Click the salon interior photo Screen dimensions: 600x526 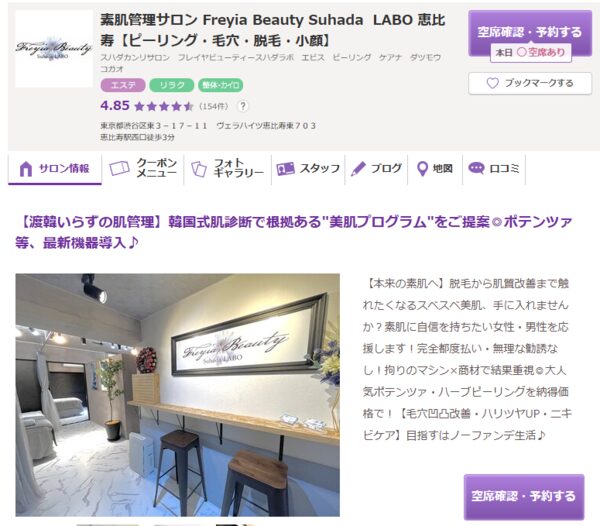(178, 395)
